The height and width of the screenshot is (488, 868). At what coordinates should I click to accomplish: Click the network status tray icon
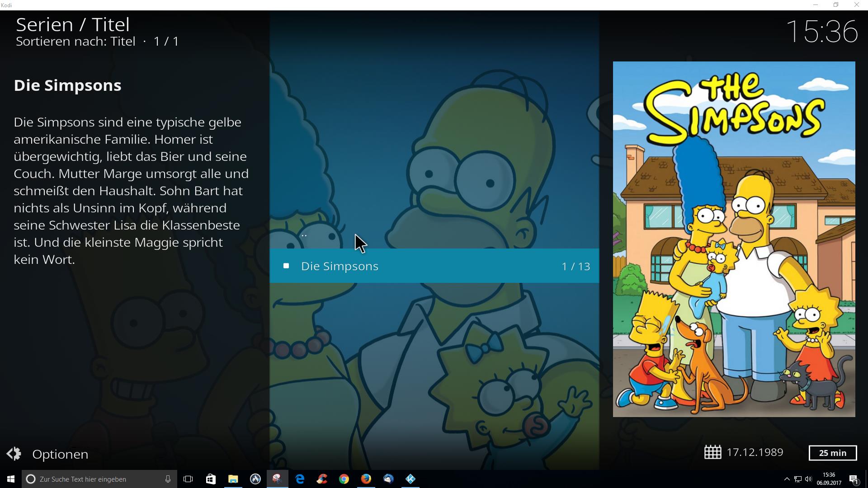[798, 479]
